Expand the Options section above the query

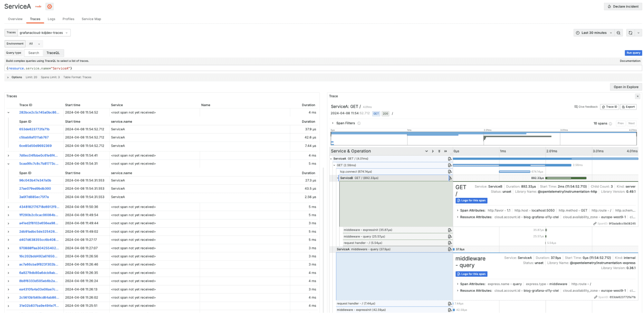tap(14, 77)
